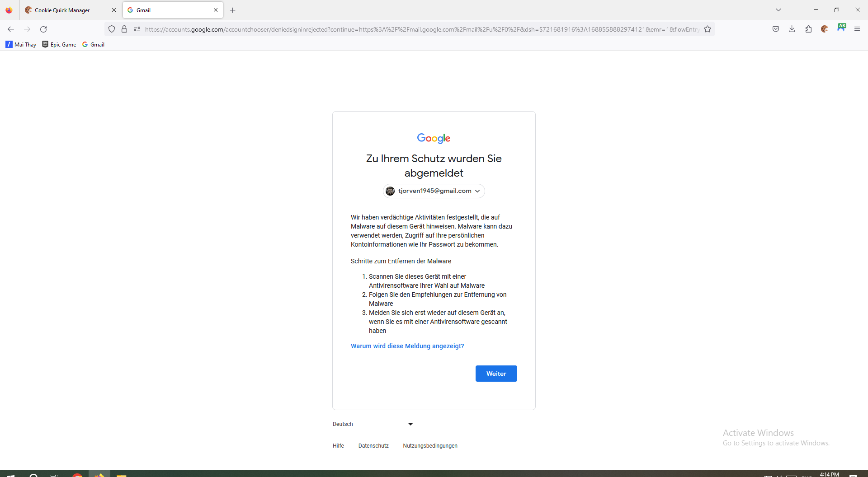The image size is (868, 477).
Task: Open 'Warum wird diese Meldung angezeigt?' link
Action: click(407, 346)
